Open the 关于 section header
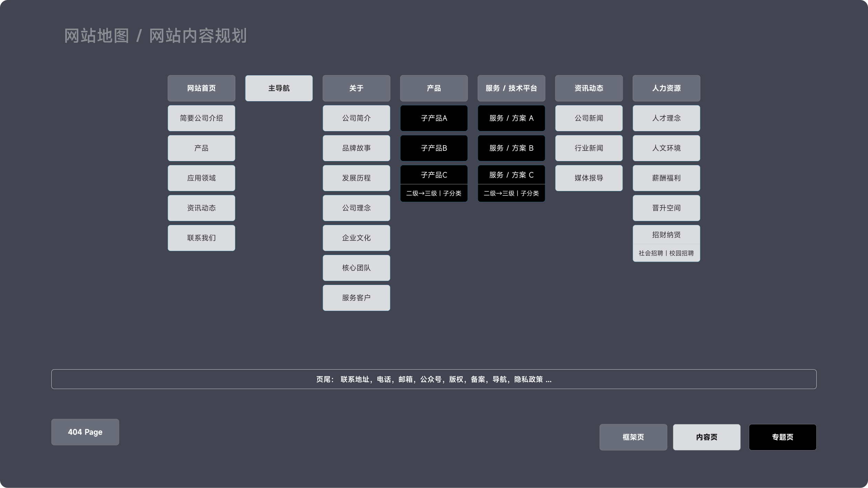 click(x=356, y=88)
